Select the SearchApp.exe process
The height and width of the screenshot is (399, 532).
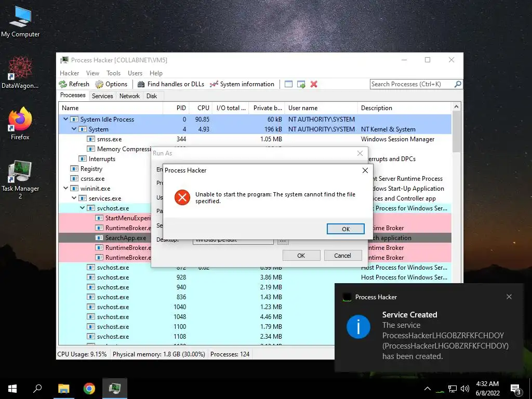click(x=105, y=238)
